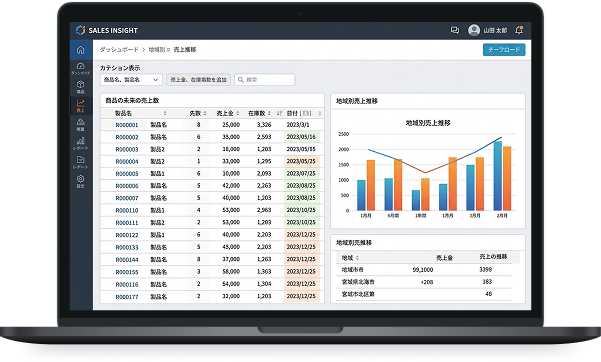Open product link R000177
This screenshot has width=601, height=362.
[126, 296]
